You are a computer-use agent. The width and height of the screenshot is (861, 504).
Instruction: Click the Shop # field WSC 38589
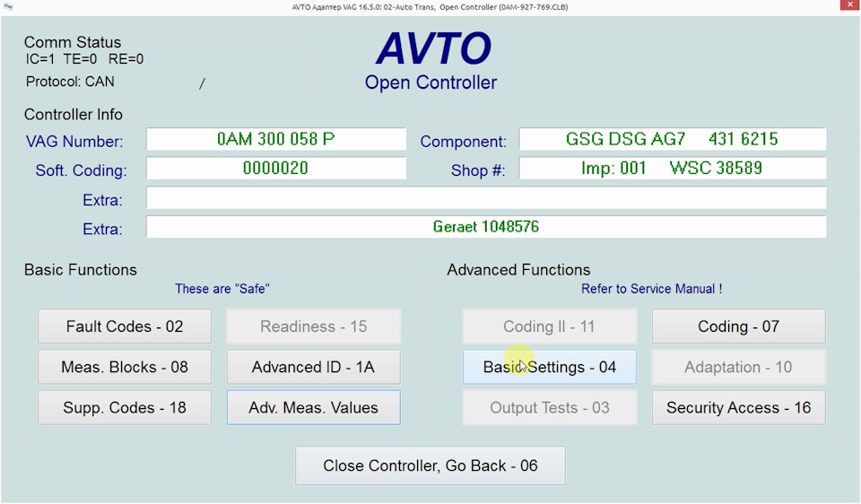tap(673, 168)
